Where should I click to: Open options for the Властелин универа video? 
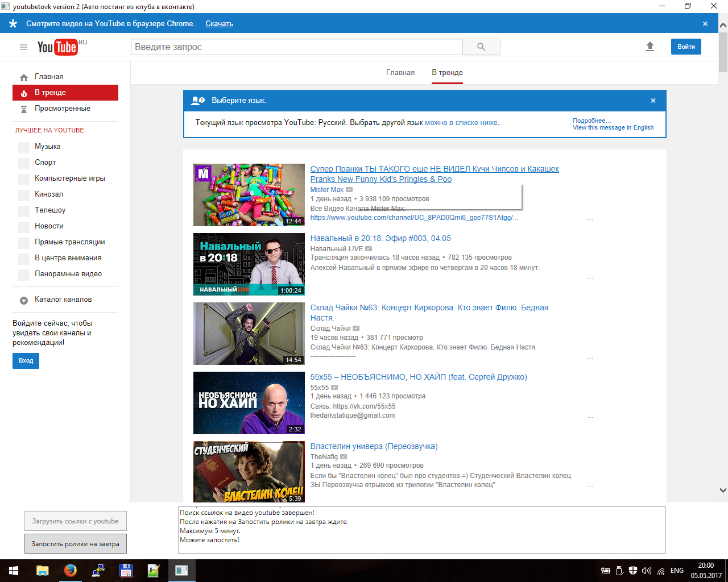590,487
